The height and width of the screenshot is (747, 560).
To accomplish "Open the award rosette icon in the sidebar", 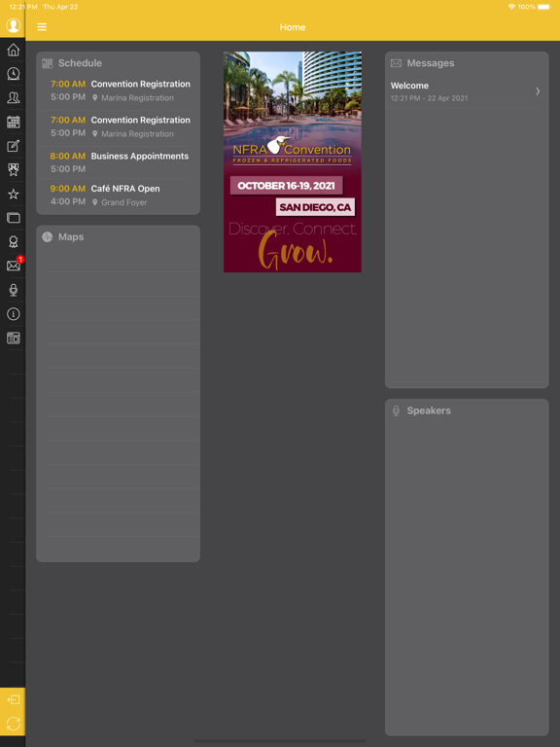I will (14, 242).
